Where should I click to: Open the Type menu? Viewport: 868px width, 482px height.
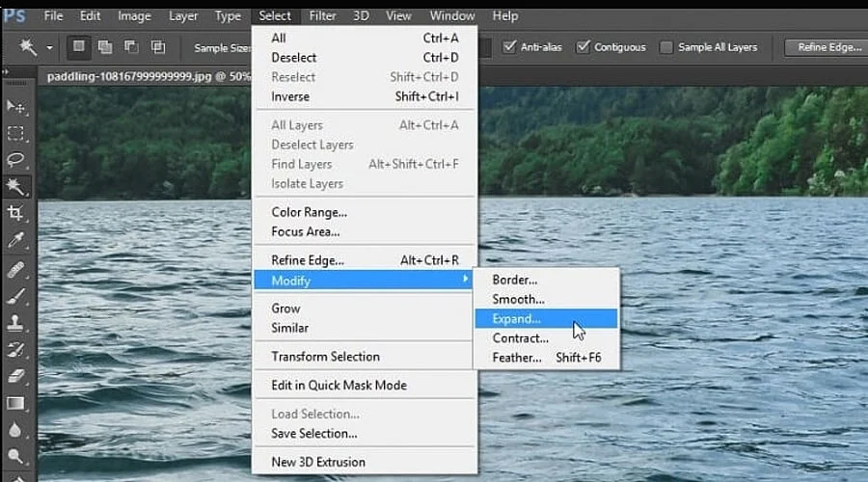tap(228, 16)
